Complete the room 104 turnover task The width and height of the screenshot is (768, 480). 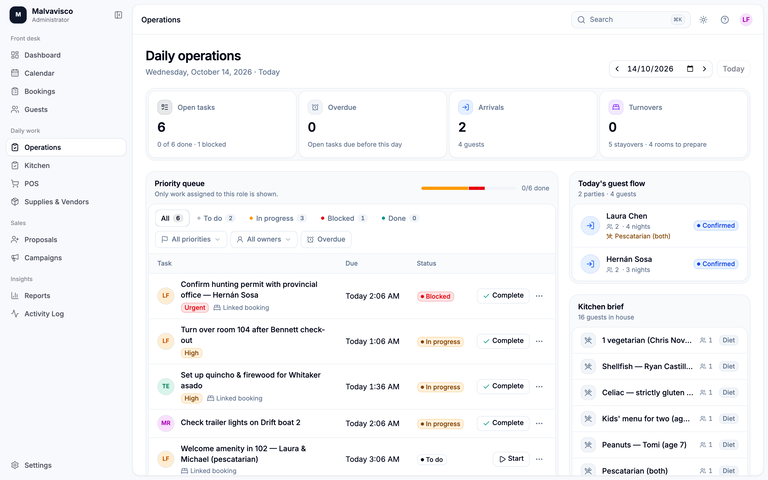pos(503,341)
